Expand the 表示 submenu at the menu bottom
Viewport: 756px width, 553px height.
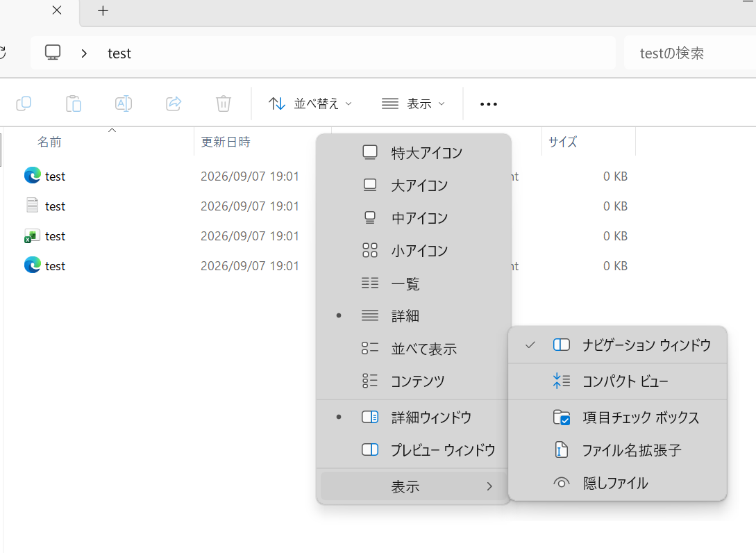[414, 486]
